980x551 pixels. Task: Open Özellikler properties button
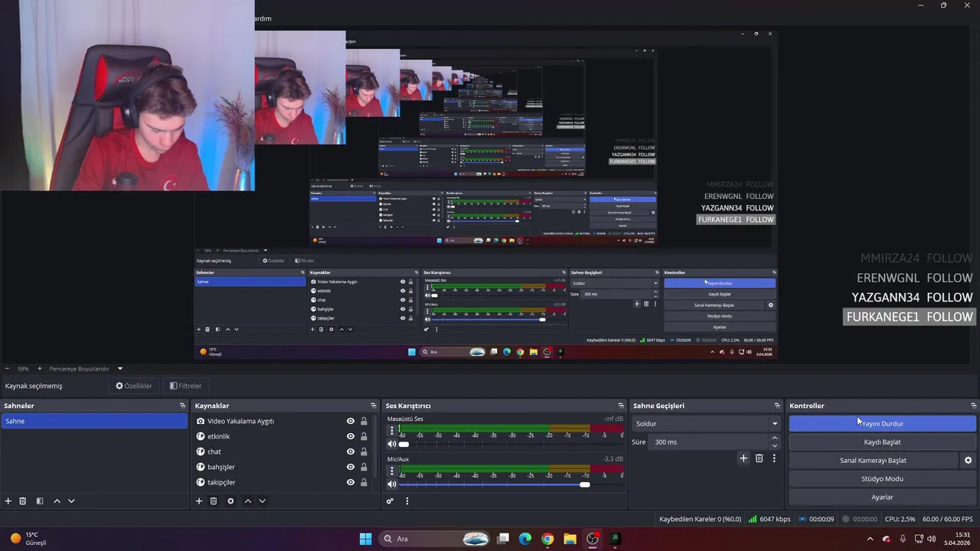[x=134, y=386]
